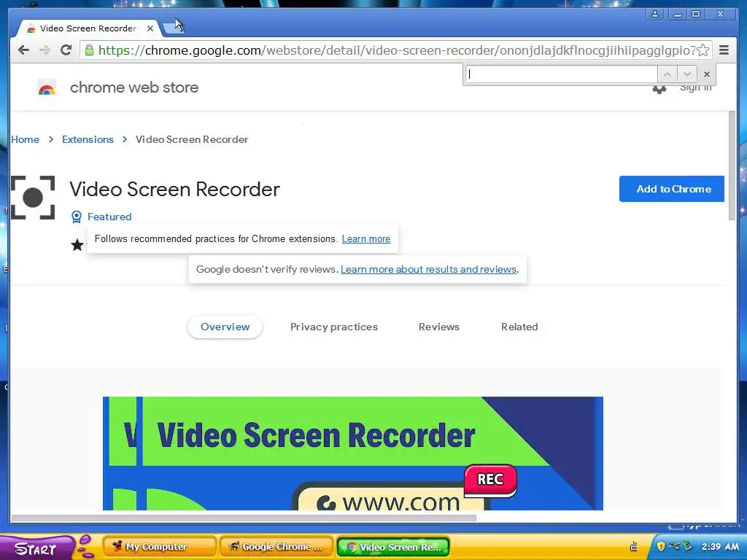This screenshot has height=560, width=747.
Task: Switch to My Computer in the taskbar
Action: [159, 547]
